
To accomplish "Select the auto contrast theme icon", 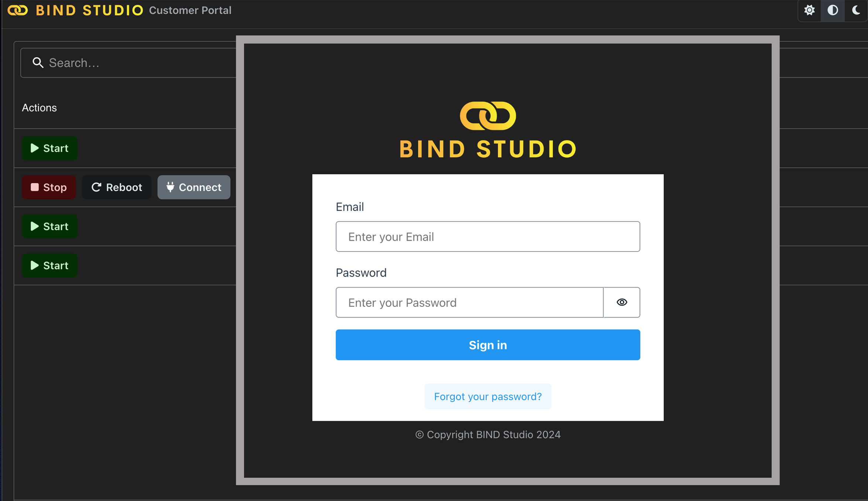I will point(833,10).
